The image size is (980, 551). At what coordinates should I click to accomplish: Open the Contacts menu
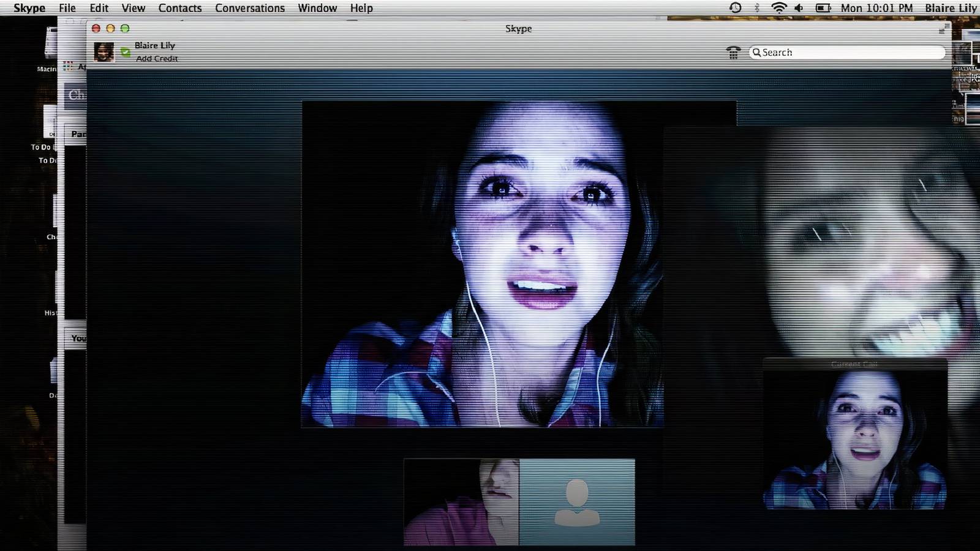click(179, 8)
